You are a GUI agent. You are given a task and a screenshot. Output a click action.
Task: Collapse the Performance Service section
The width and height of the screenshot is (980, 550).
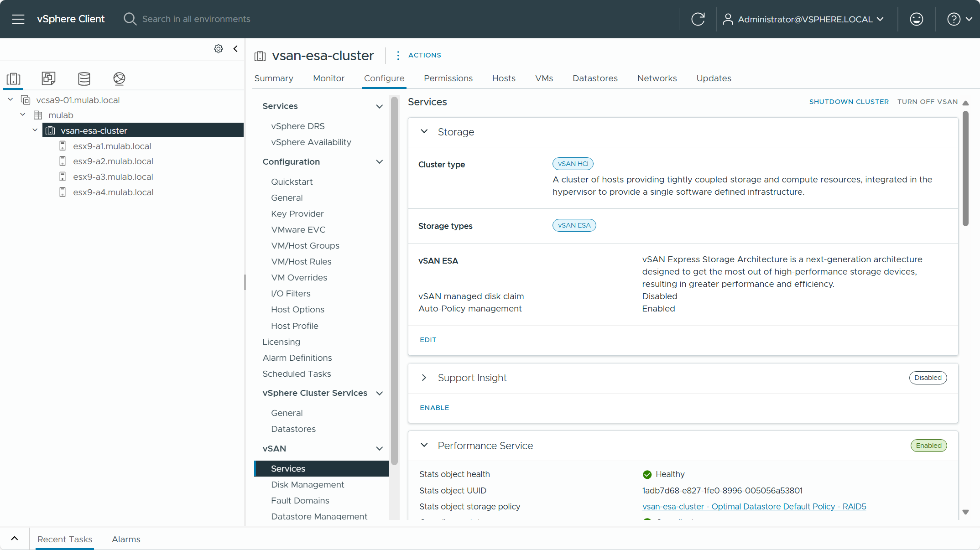coord(424,446)
